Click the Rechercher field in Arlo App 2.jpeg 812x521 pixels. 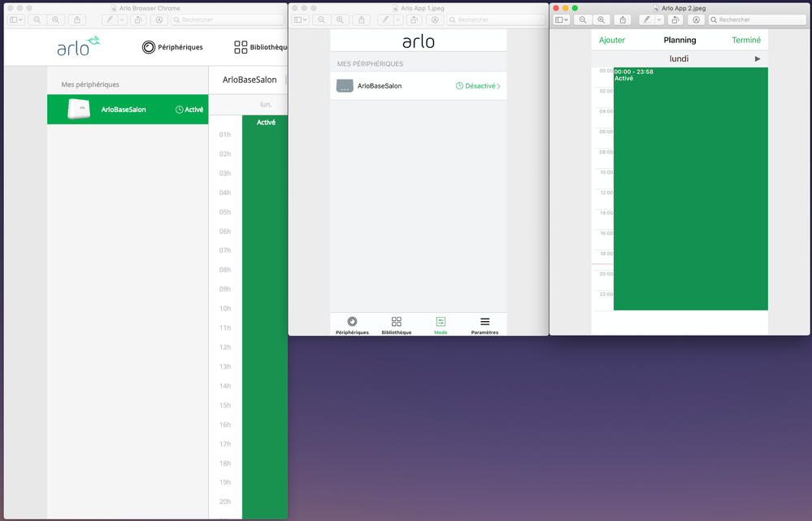coord(757,20)
